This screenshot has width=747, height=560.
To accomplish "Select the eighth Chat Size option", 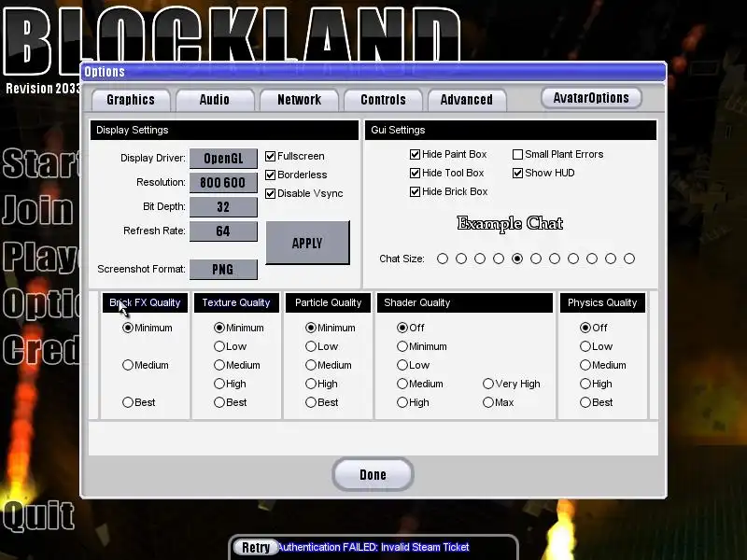I will (x=573, y=259).
